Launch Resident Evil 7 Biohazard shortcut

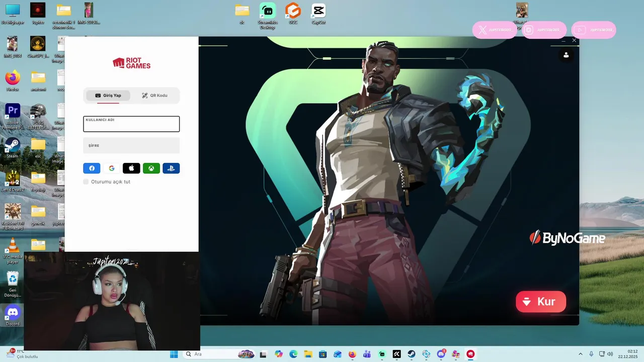[x=13, y=217]
